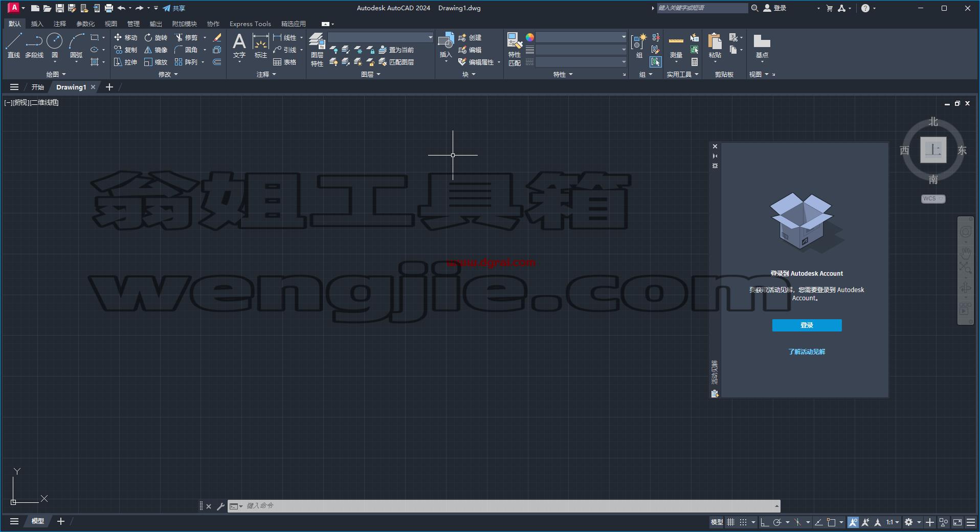The width and height of the screenshot is (980, 532).
Task: Expand the 修改 panel dropdown
Action: tap(168, 74)
